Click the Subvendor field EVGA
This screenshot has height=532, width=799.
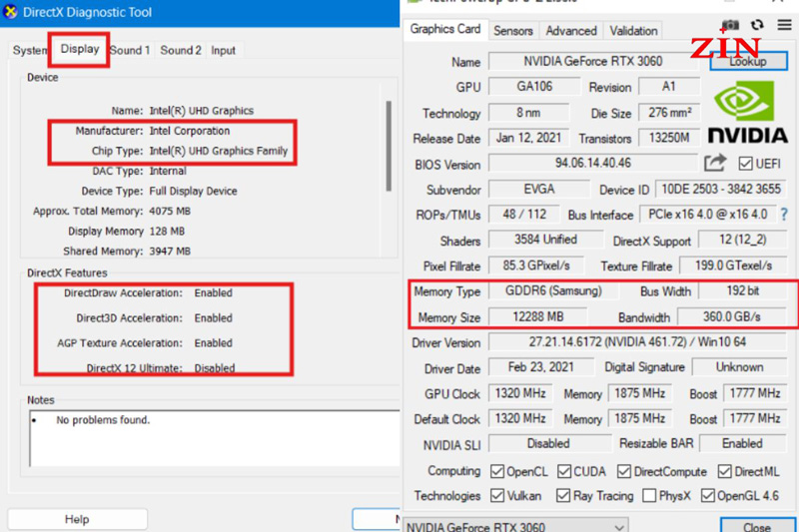539,190
